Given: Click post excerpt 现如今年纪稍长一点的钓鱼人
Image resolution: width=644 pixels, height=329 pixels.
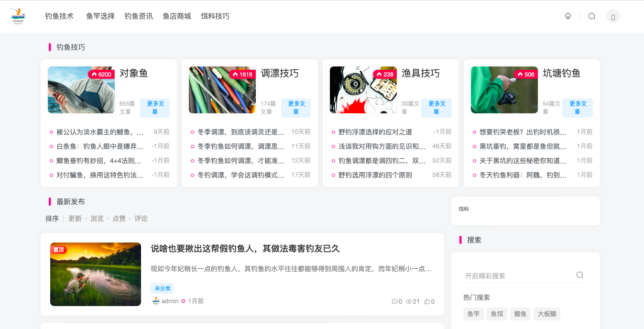Looking at the screenshot, I should pos(292,269).
